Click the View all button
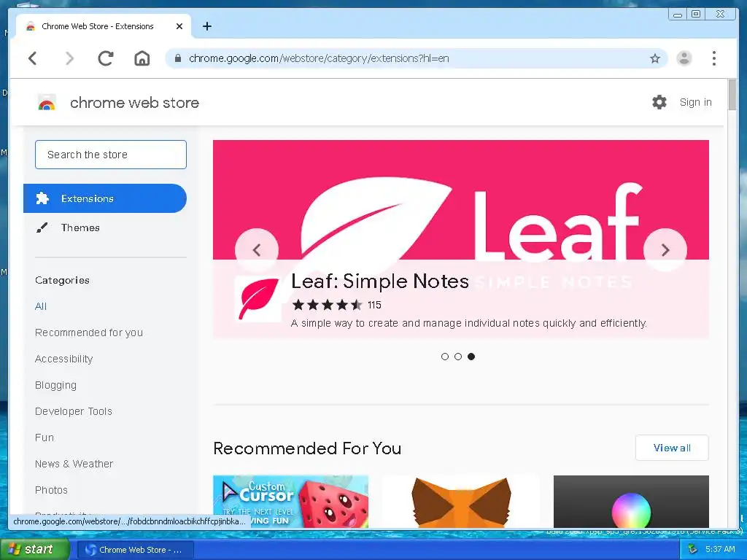Screen dimensions: 747x560 [x=672, y=448]
